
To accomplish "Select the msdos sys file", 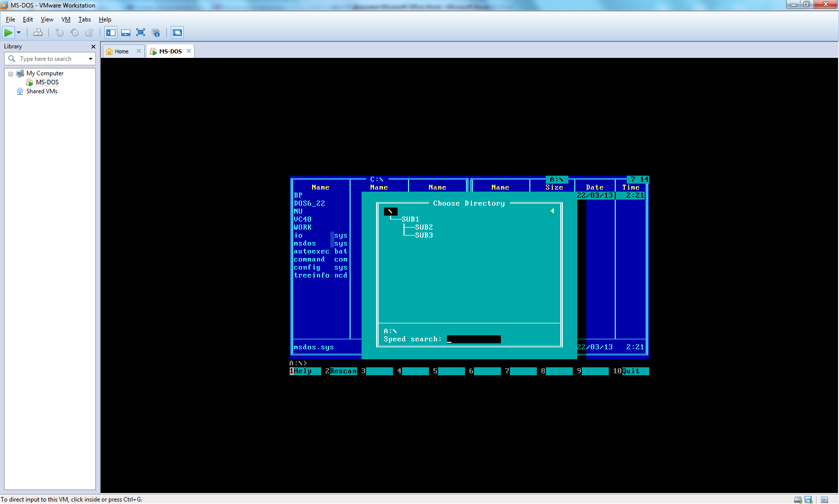I will (321, 244).
